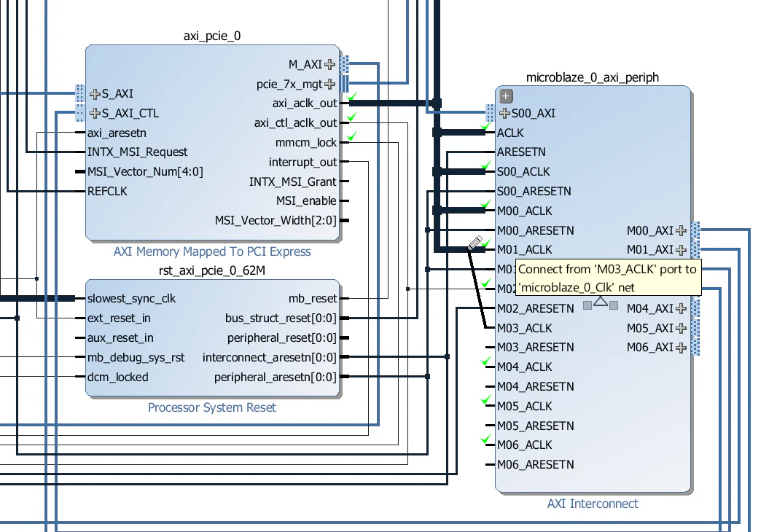Viewport: 777px width, 532px height.
Task: Expand the M06_AXI interface pin
Action: (x=682, y=348)
